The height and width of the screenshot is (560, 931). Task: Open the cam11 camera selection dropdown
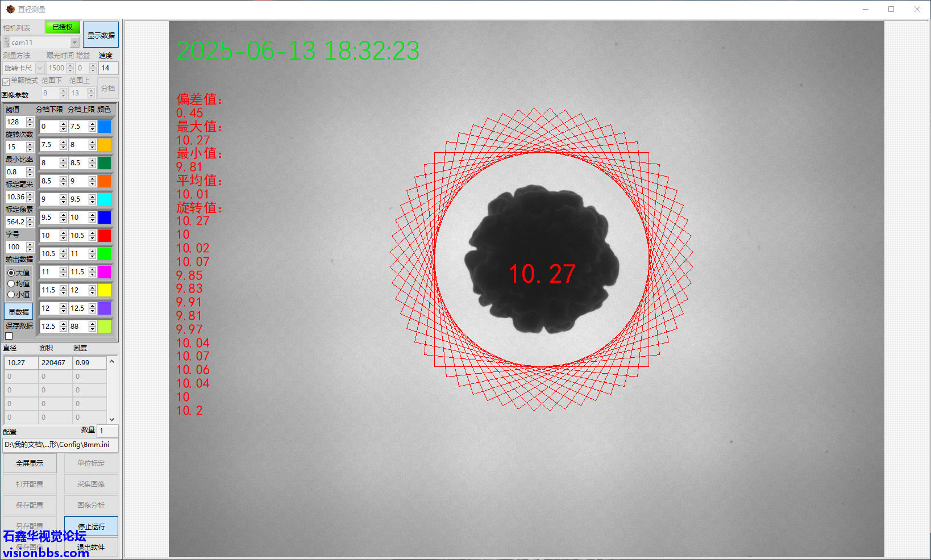pos(74,42)
